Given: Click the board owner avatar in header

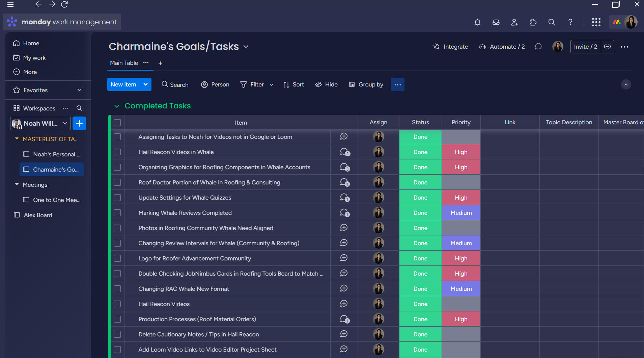Looking at the screenshot, I should (558, 47).
